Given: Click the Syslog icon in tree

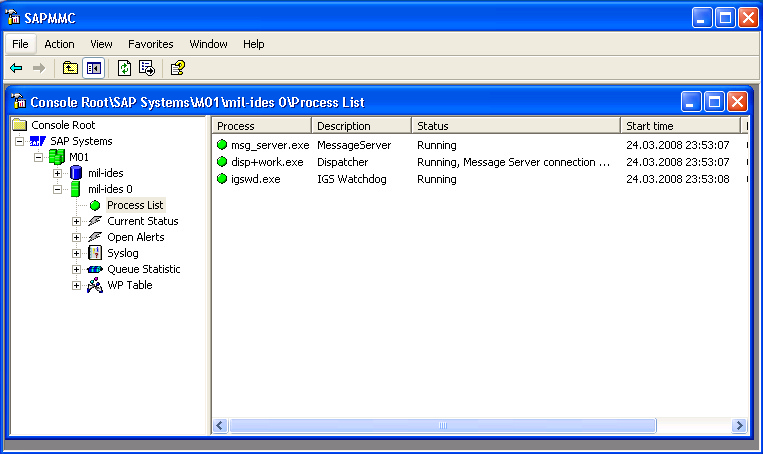Looking at the screenshot, I should pyautogui.click(x=95, y=253).
